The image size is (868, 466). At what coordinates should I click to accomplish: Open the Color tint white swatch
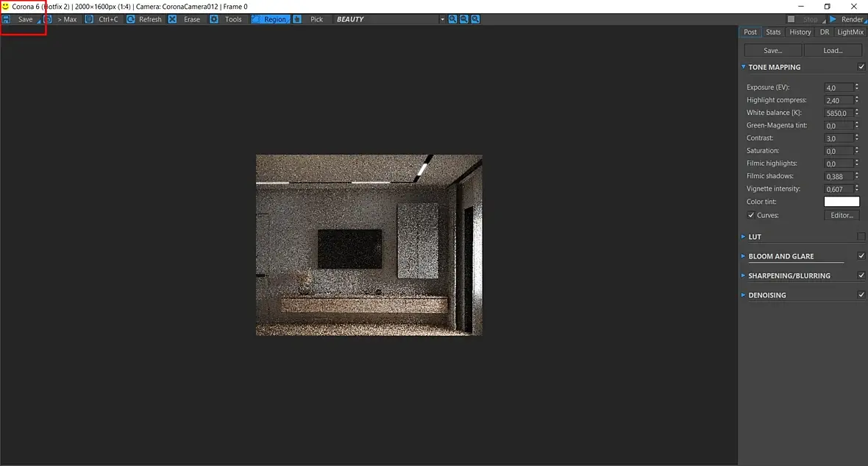click(842, 202)
